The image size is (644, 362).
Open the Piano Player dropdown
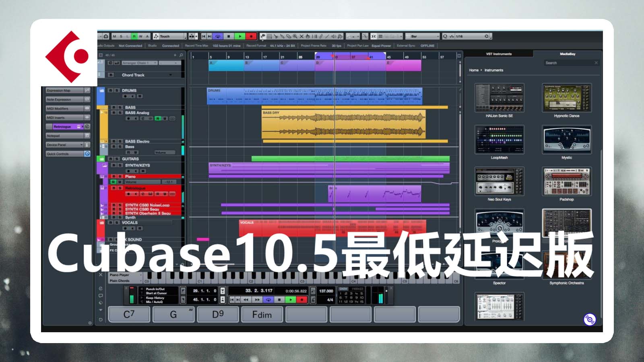[126, 275]
